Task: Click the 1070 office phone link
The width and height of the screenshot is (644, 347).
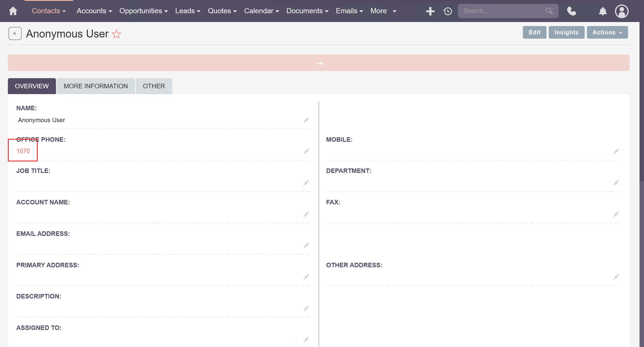Action: 23,151
